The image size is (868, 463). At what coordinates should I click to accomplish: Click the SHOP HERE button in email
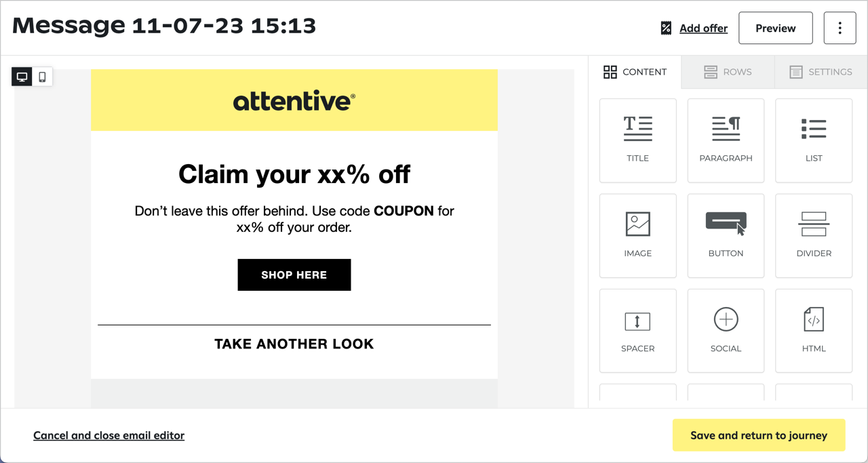294,275
